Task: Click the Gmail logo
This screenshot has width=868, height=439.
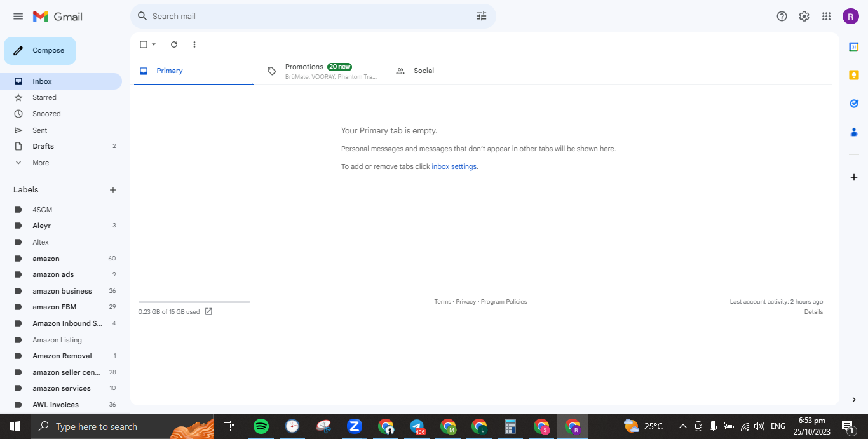Action: click(58, 17)
